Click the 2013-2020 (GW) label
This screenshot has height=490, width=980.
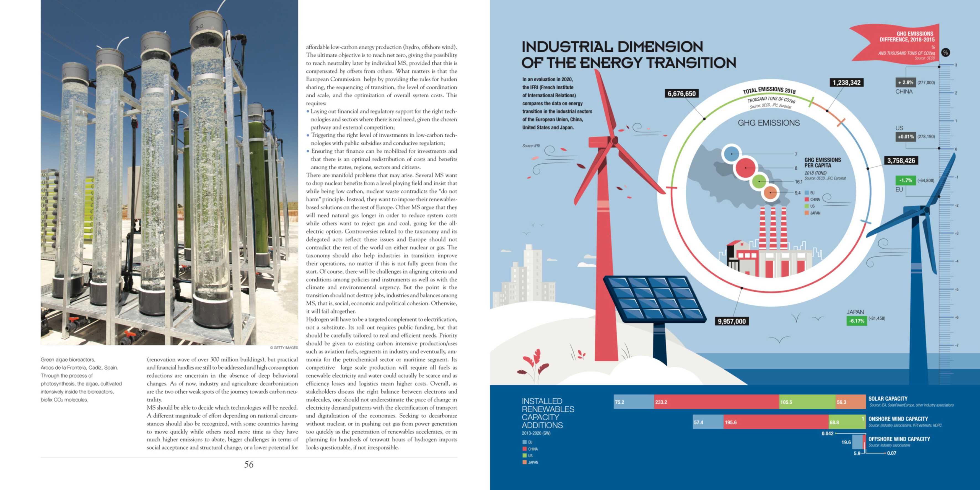click(x=536, y=433)
